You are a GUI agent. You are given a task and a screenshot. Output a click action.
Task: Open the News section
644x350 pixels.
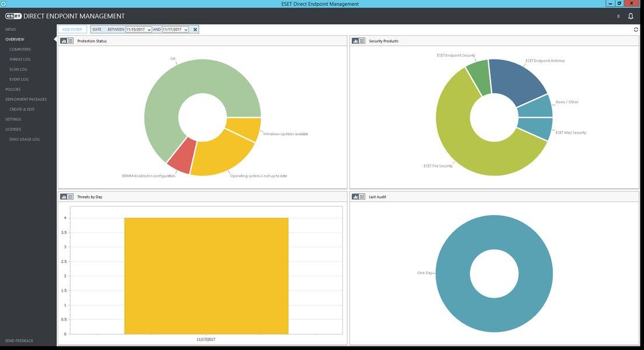[x=11, y=30]
